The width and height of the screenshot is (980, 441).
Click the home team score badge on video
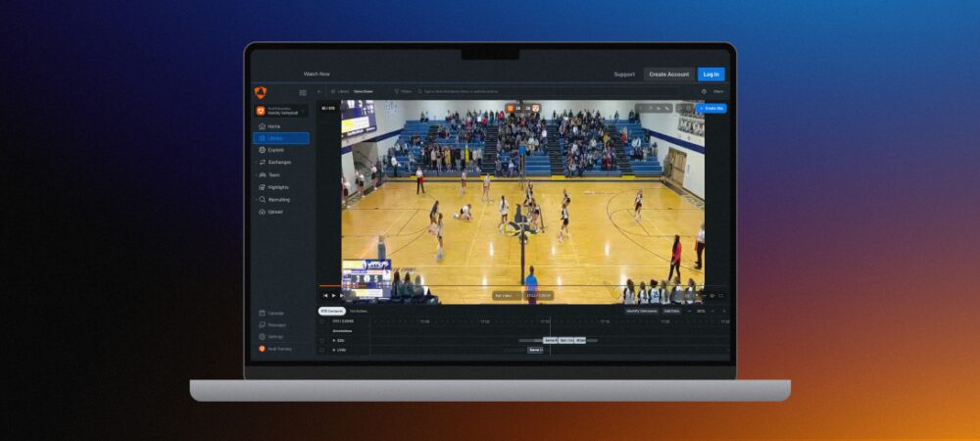pos(514,108)
